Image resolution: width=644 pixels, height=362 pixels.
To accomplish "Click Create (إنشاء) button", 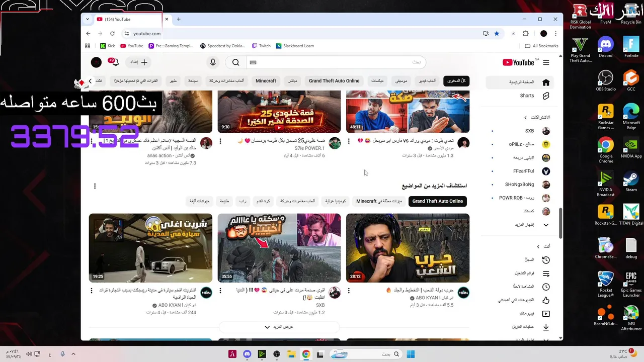I will coord(139,62).
